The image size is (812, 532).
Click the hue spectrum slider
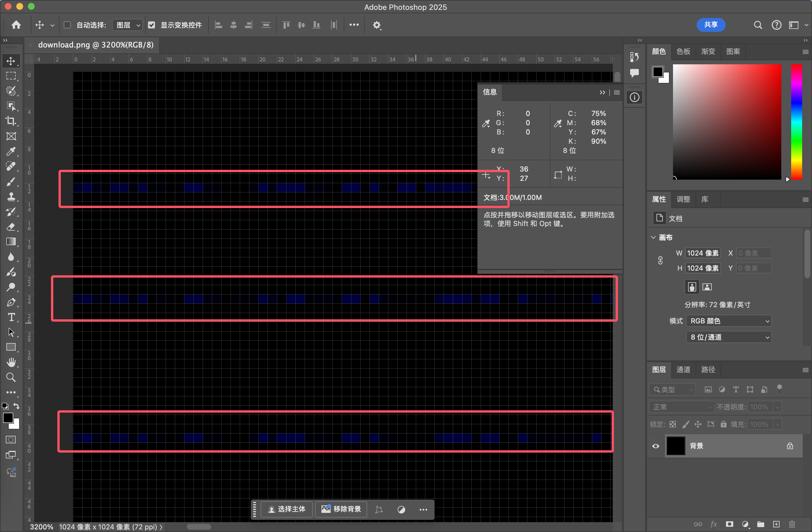[796, 122]
